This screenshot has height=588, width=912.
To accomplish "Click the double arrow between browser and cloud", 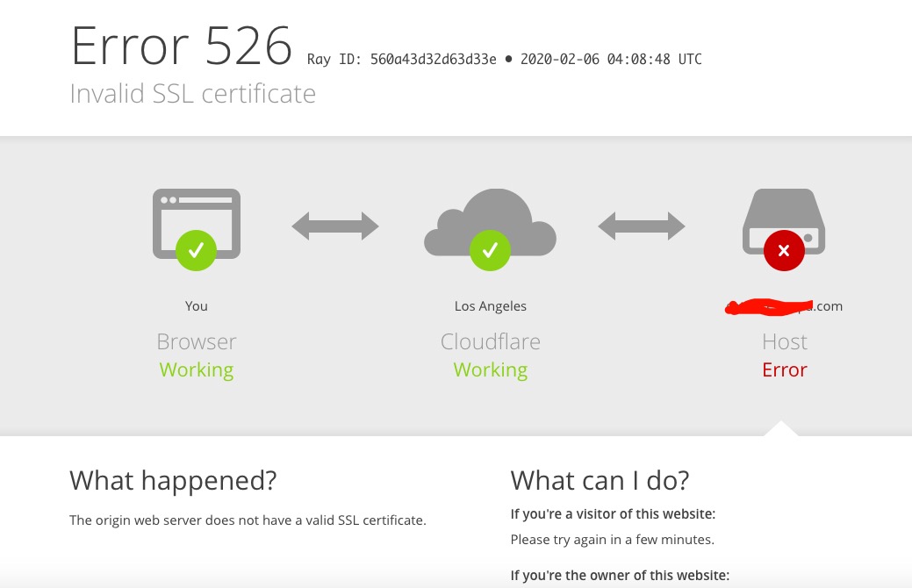I will click(335, 226).
